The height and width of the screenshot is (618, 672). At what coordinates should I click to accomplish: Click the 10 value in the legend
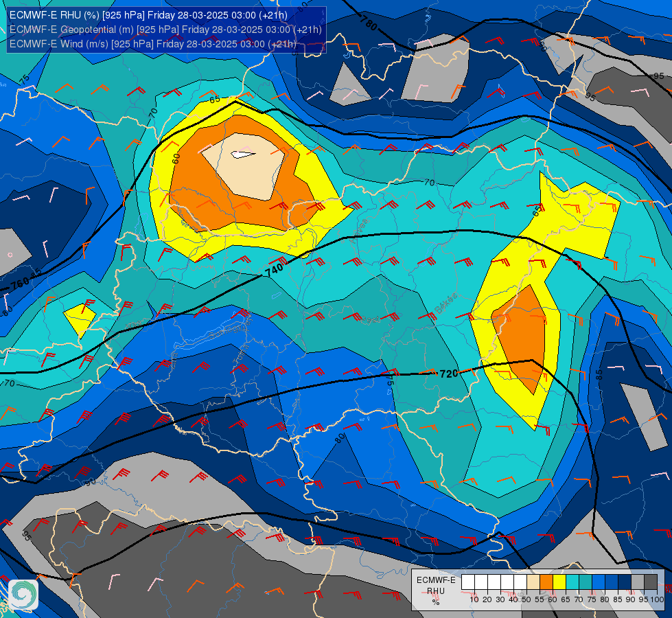pyautogui.click(x=474, y=599)
